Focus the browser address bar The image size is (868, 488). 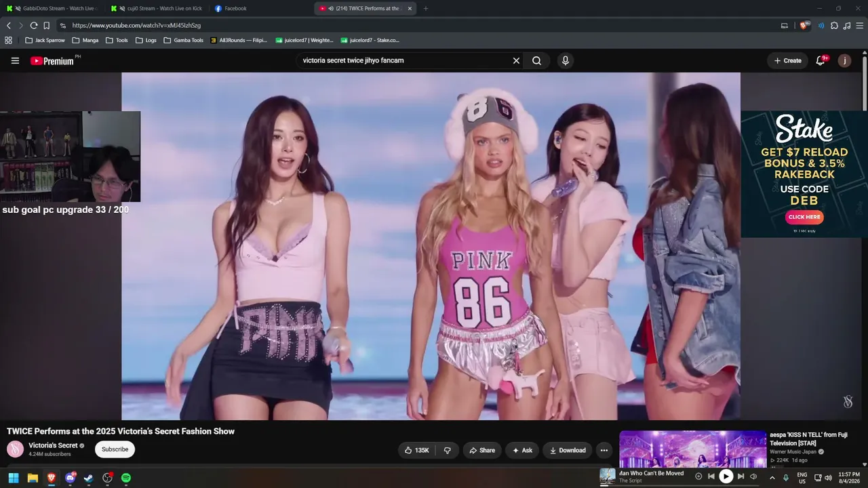tap(420, 26)
